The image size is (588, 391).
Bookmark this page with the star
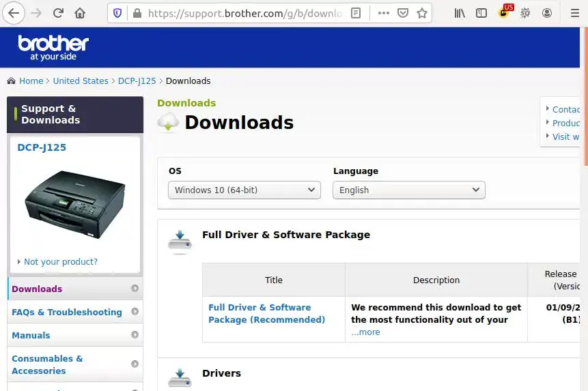click(x=422, y=14)
